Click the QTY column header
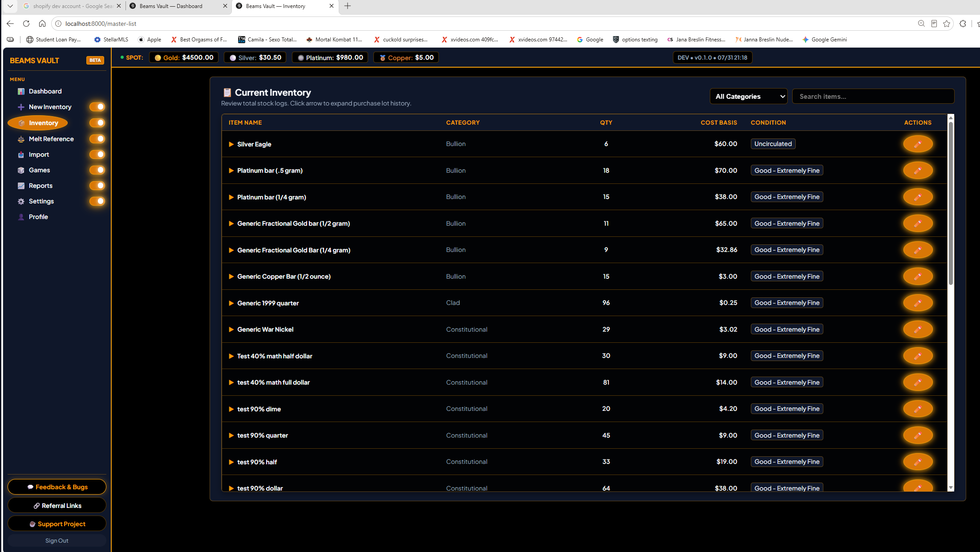The width and height of the screenshot is (980, 552). pos(606,122)
